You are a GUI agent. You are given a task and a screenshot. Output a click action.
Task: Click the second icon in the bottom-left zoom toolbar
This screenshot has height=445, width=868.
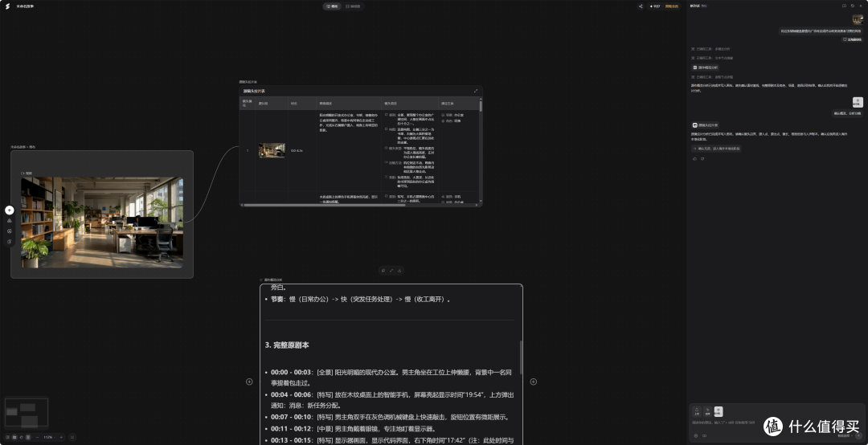point(14,437)
